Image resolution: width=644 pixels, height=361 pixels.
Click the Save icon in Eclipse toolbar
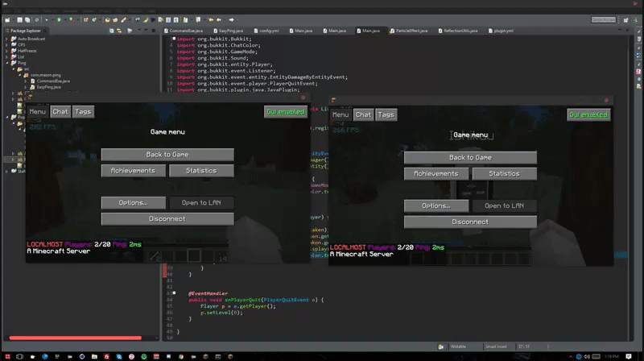[19, 19]
